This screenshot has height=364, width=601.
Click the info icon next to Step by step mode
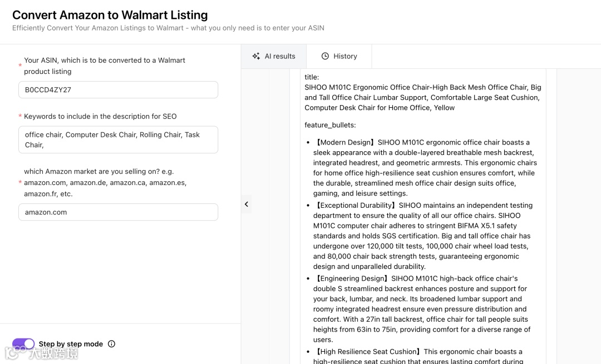(x=111, y=344)
